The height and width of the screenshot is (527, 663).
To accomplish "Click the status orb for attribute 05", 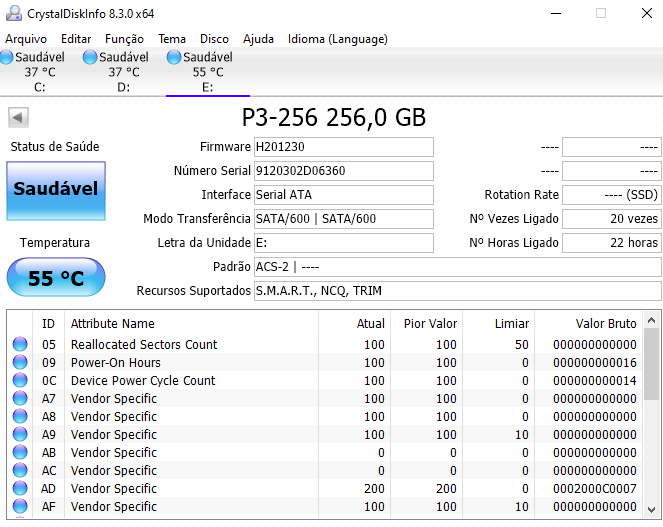I will [20, 344].
